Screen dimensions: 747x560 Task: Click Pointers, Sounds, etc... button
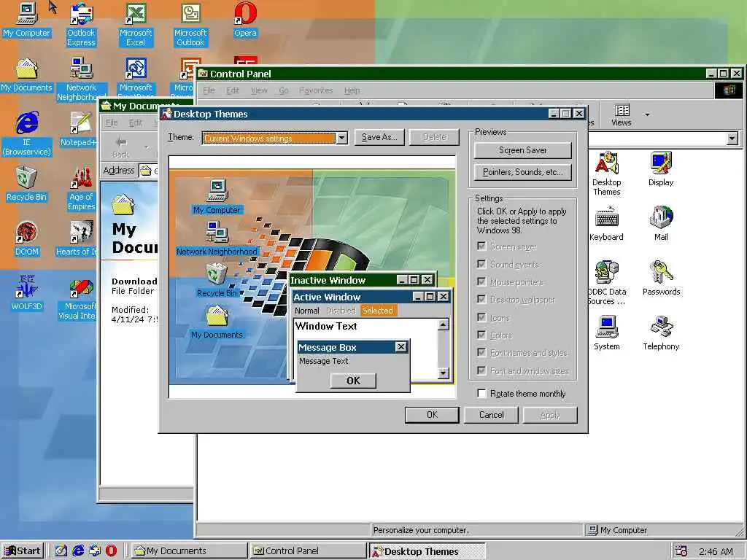(x=522, y=172)
